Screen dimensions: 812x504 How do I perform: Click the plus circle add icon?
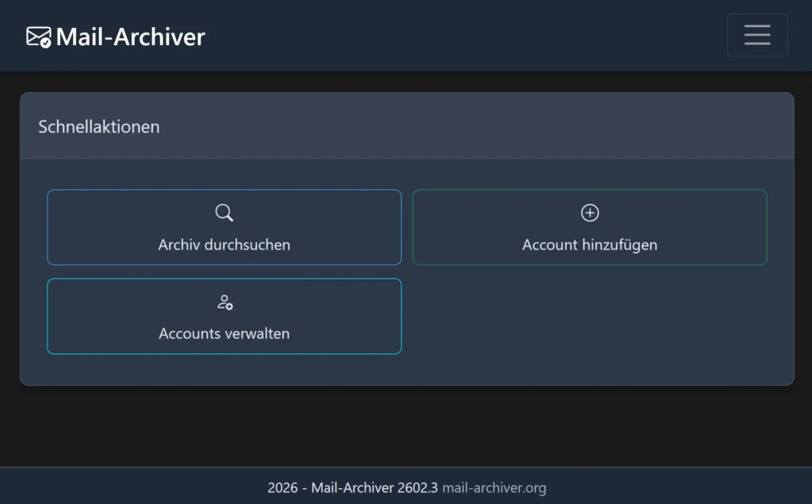(590, 212)
